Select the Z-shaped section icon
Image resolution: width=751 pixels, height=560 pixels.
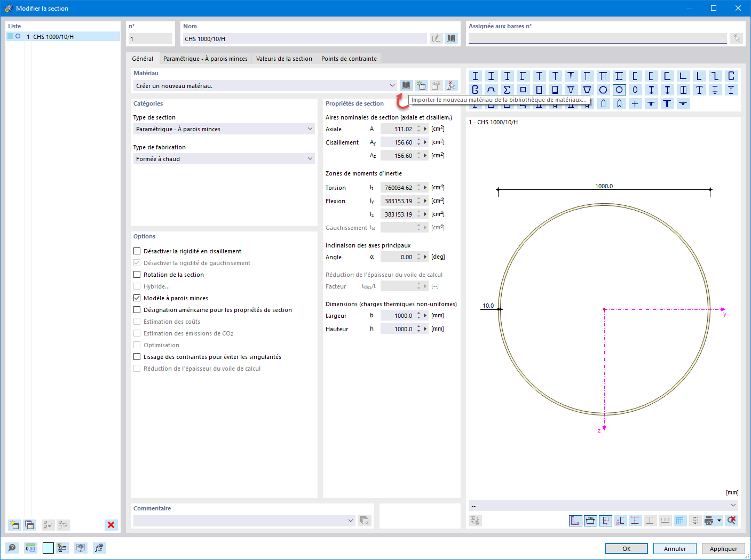pyautogui.click(x=715, y=76)
